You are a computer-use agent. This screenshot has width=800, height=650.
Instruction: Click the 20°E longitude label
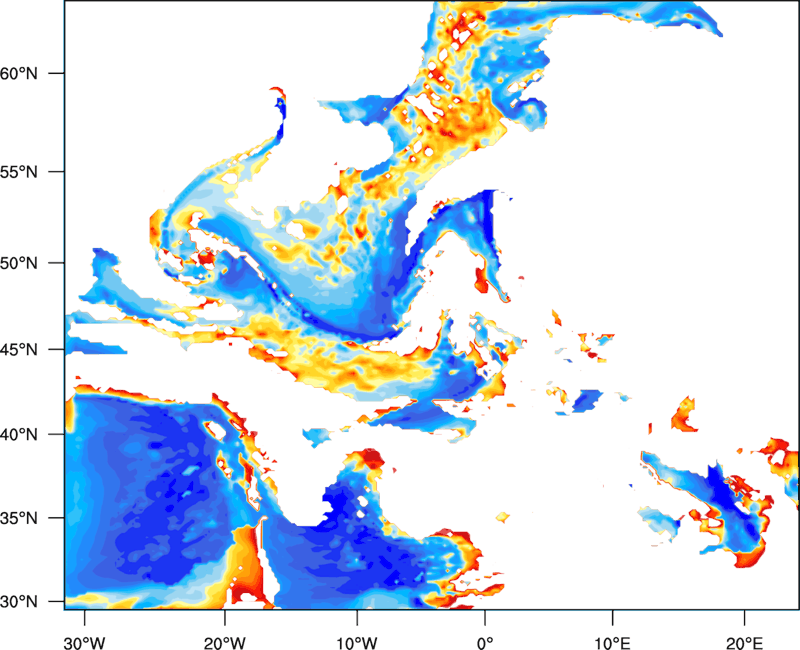click(744, 643)
